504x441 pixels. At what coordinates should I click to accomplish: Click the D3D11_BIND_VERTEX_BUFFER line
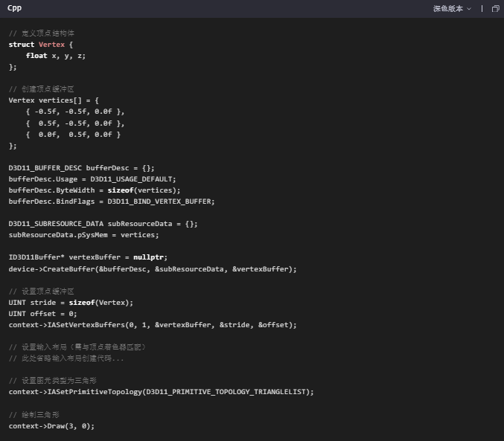tap(112, 201)
